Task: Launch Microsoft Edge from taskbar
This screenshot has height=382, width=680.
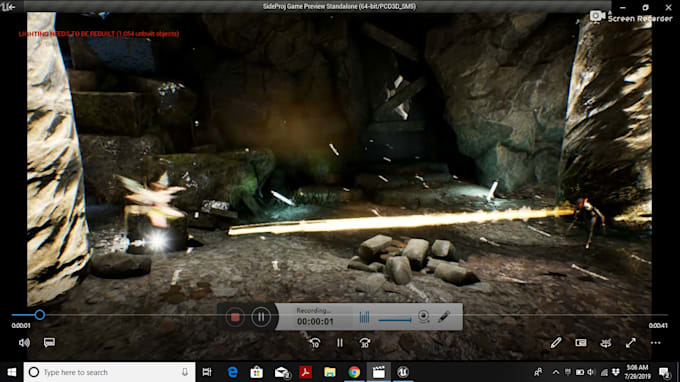Action: 232,372
